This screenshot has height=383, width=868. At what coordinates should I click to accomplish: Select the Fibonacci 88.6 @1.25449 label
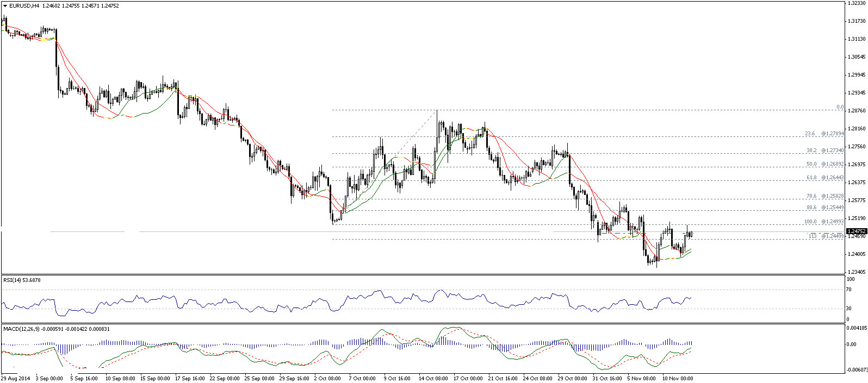point(824,208)
